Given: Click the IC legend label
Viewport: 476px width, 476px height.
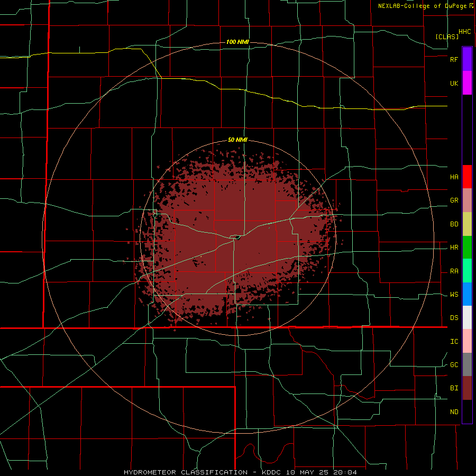Looking at the screenshot, I should tap(454, 342).
